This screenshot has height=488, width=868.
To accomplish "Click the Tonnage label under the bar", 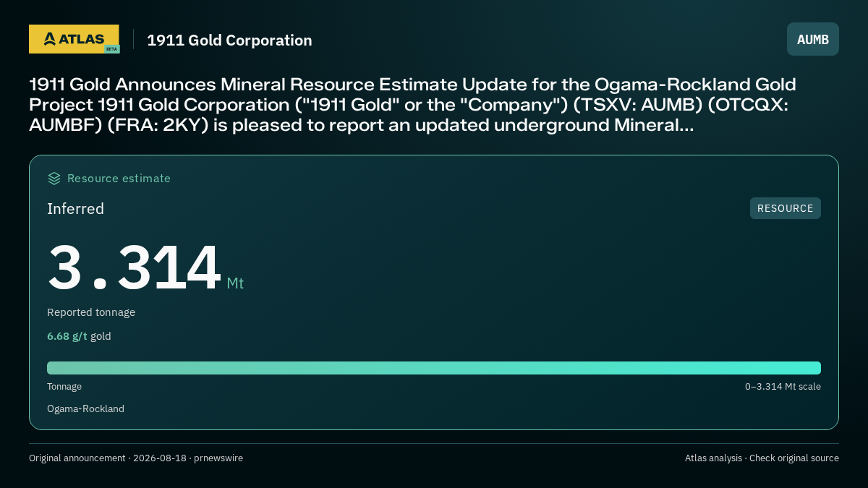I will click(x=64, y=387).
